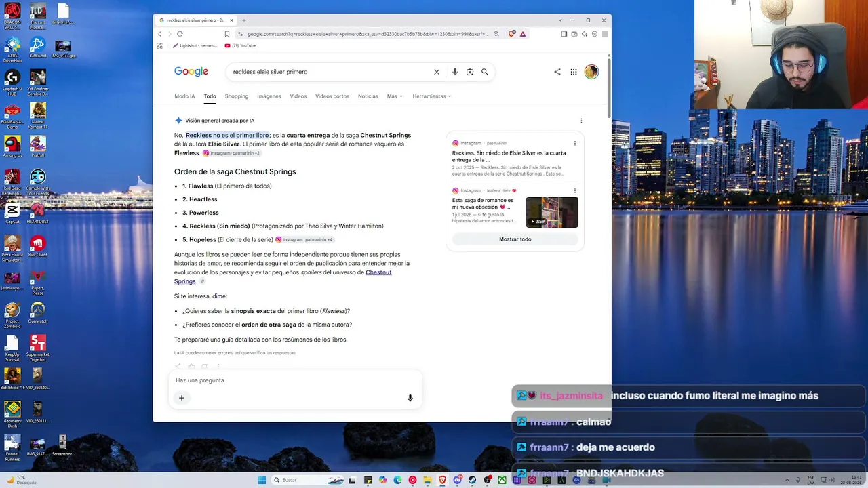The height and width of the screenshot is (488, 868).
Task: Bookmark this page in Brave
Action: click(227, 34)
